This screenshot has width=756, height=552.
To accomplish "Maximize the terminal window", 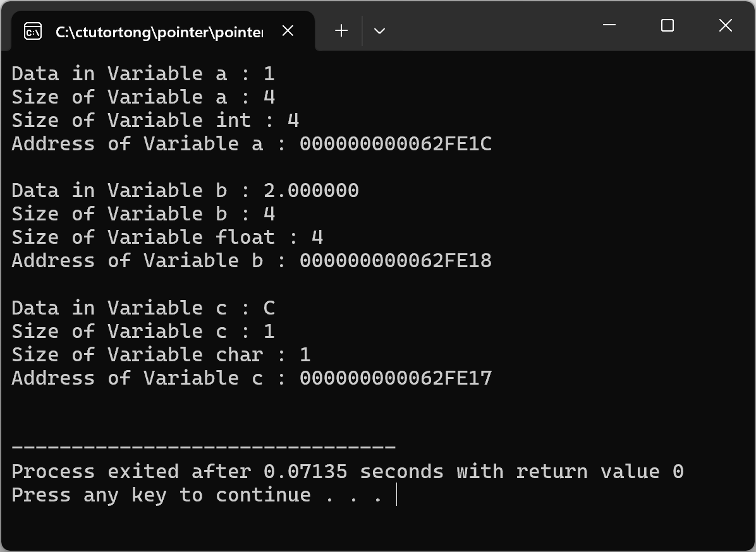I will [x=668, y=25].
